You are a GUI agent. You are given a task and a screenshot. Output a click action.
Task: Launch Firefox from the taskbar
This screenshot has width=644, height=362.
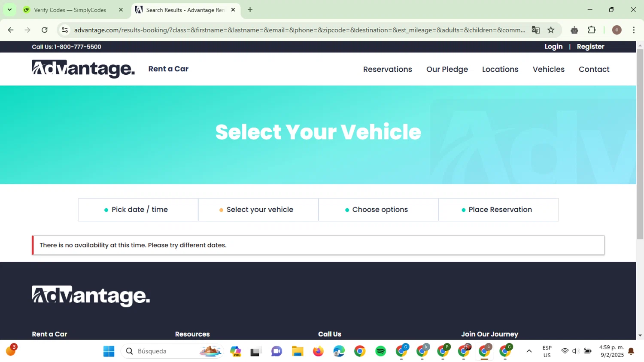tap(318, 351)
